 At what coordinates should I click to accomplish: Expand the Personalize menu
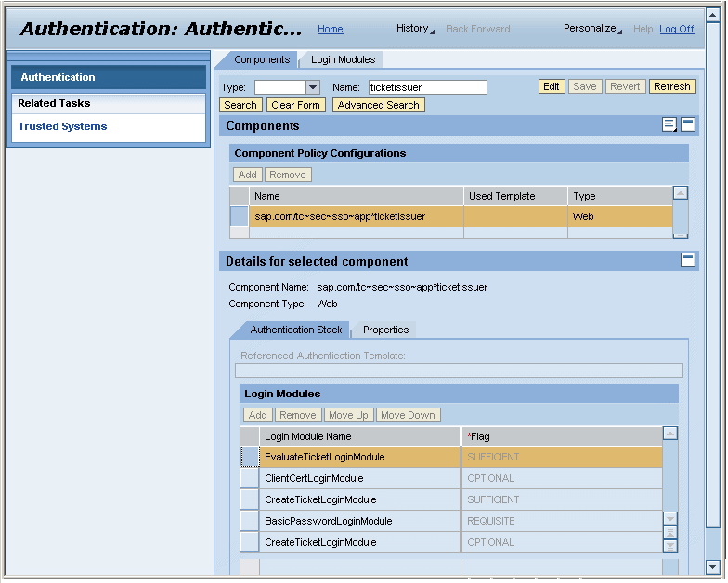[x=593, y=29]
